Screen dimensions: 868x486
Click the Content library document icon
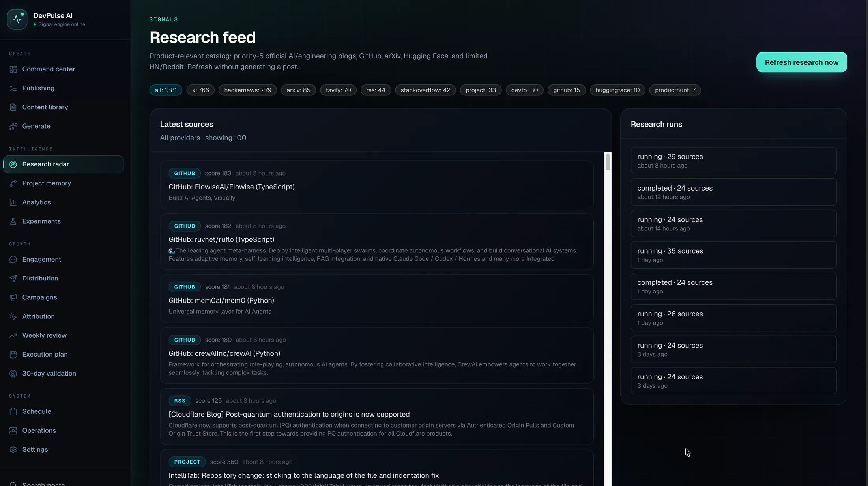coord(13,107)
